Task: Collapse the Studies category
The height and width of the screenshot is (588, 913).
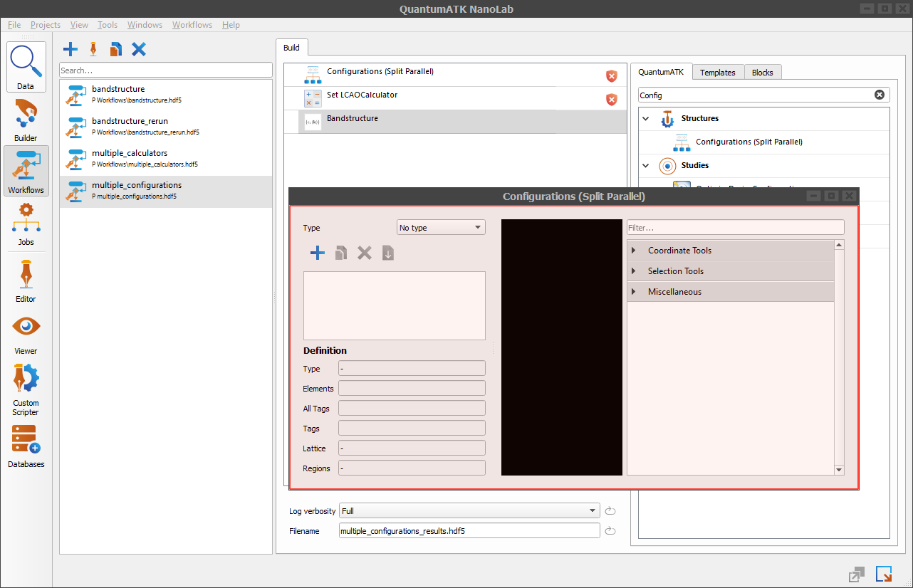Action: tap(646, 166)
